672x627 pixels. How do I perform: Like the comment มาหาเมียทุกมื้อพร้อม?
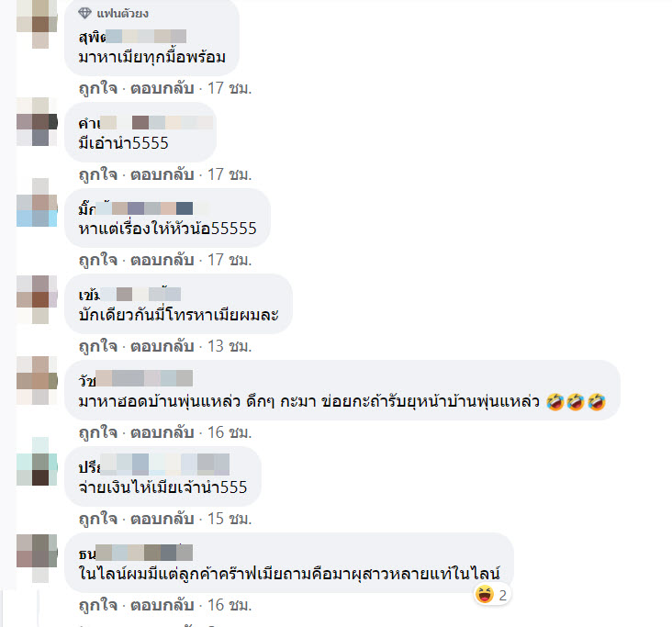click(x=98, y=88)
